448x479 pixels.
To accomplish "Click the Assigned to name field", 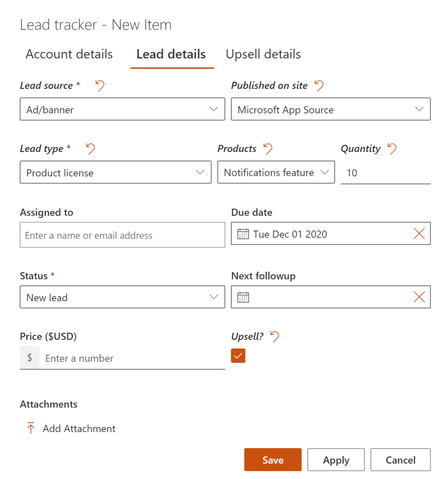I will coord(122,235).
